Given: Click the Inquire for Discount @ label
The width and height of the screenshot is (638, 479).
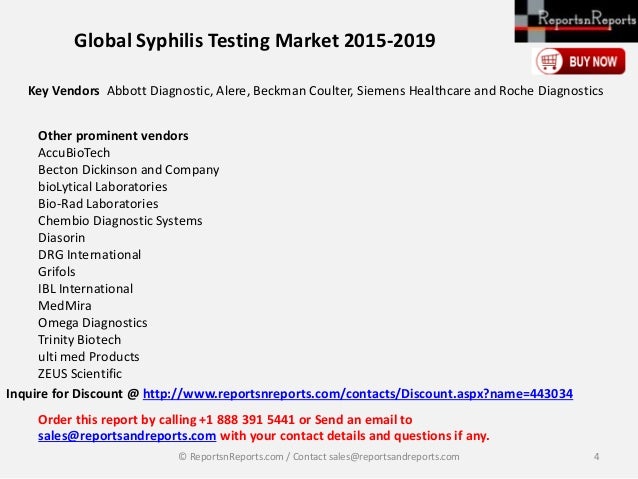Looking at the screenshot, I should [72, 394].
